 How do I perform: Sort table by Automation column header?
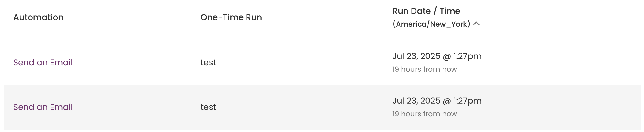coord(38,17)
